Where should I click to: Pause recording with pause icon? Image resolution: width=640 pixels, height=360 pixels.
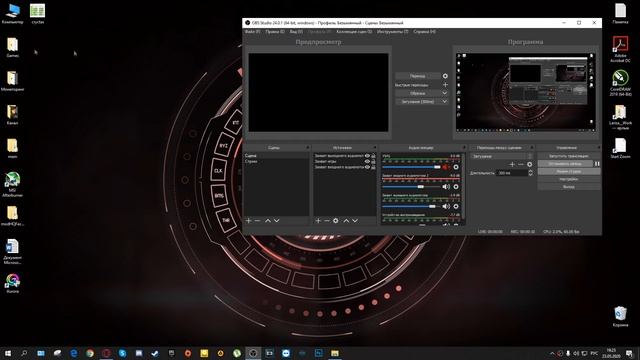click(597, 164)
